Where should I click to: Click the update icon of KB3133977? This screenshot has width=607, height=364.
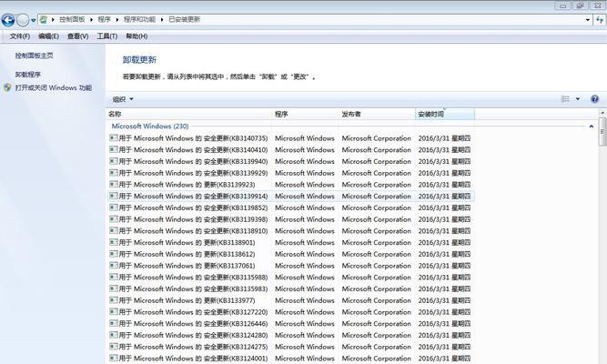[x=113, y=300]
